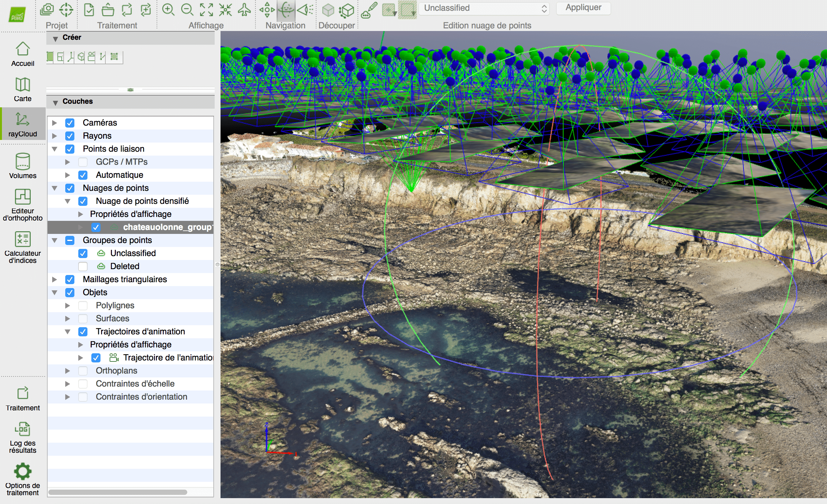Image resolution: width=827 pixels, height=504 pixels.
Task: Open the Calculateur d'indices panel
Action: (23, 248)
